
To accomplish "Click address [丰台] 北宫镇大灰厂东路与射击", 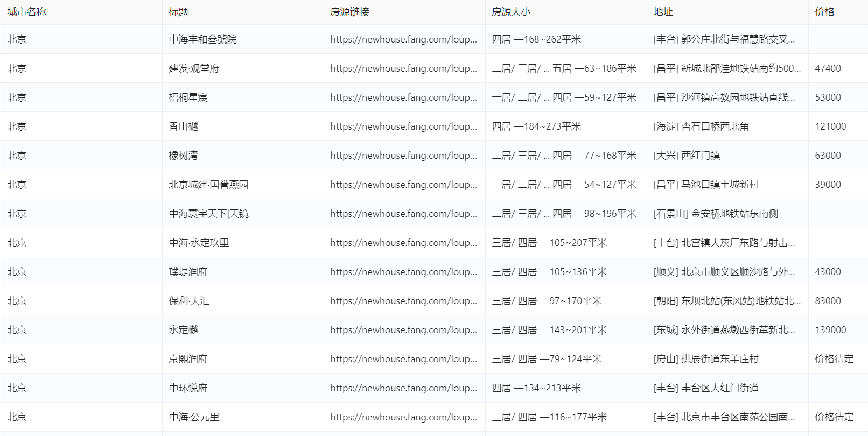I will tap(724, 243).
